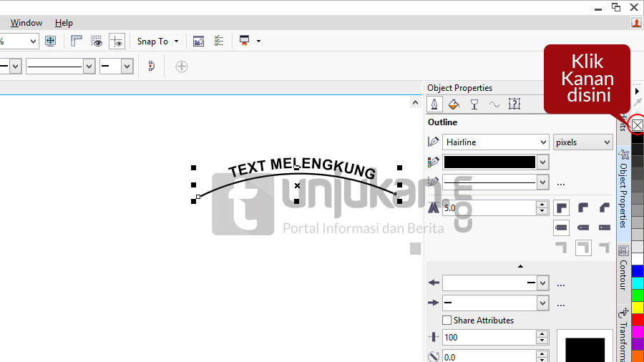
Task: Pick the cyan swatch in color palette
Action: pos(638,283)
